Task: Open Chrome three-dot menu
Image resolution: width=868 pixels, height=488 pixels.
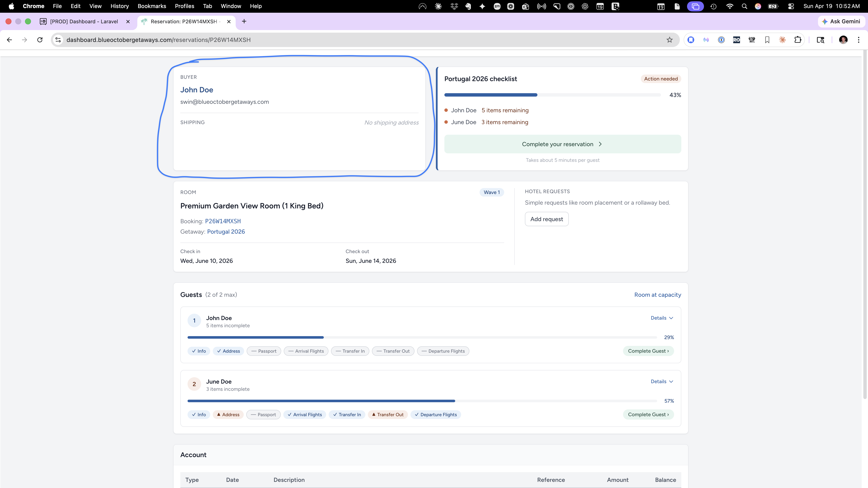Action: pyautogui.click(x=858, y=40)
